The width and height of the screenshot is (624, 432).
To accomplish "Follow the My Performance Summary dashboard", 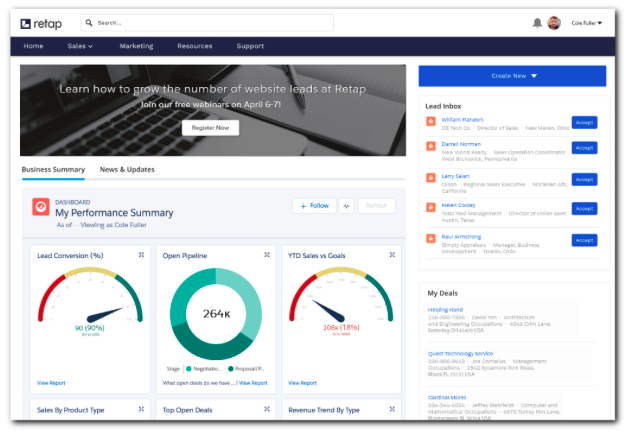I will pos(314,206).
